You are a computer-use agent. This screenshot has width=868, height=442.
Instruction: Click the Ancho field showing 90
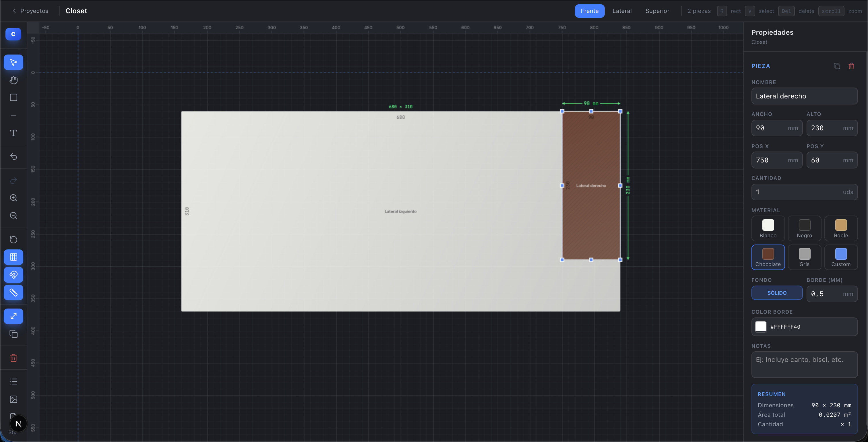tap(777, 128)
